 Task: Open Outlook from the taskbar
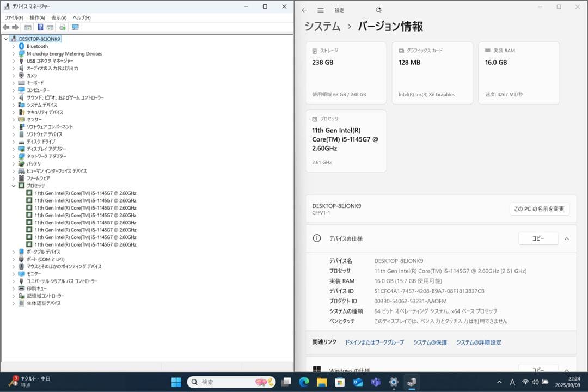[358, 382]
